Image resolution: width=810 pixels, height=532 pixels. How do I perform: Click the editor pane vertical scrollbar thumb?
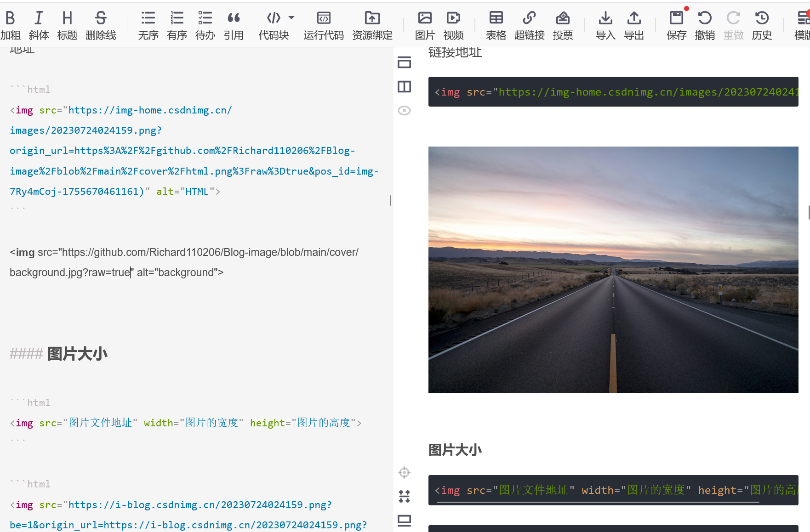point(390,200)
